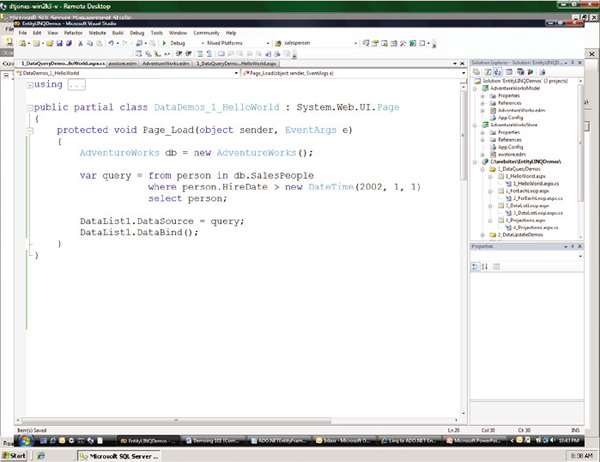Expand the collapsed using region
Screen dimensions: 600x462
point(30,85)
